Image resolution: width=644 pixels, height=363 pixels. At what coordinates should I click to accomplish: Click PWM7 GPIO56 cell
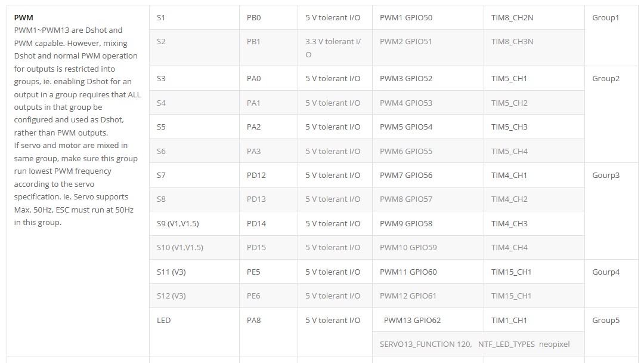pyautogui.click(x=428, y=175)
